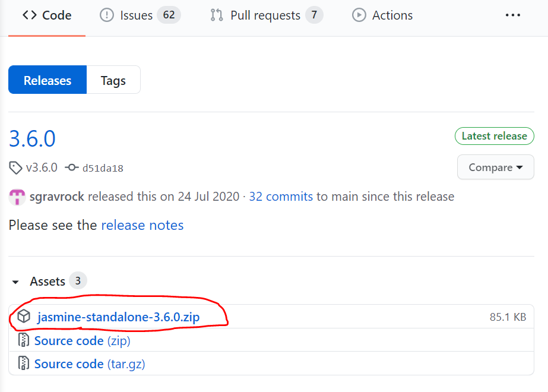This screenshot has width=548, height=392.
Task: Click the zip file icon for Source code (zip)
Action: tap(23, 340)
